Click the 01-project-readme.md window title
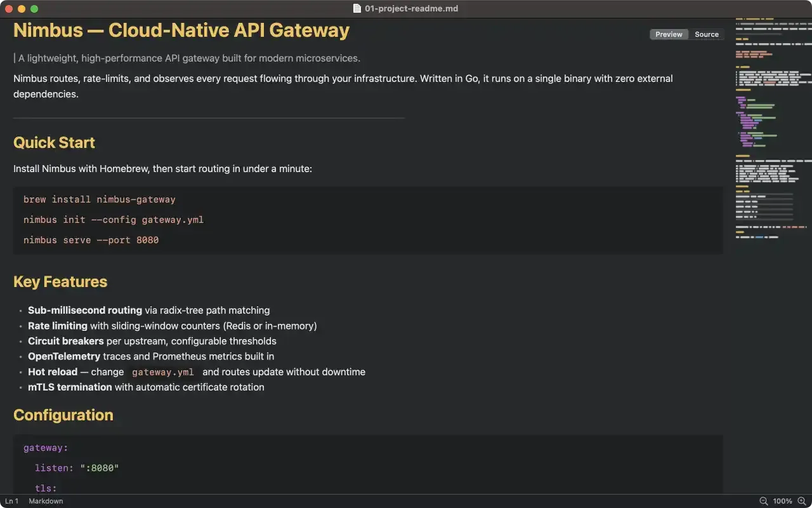This screenshot has height=508, width=812. click(x=411, y=9)
